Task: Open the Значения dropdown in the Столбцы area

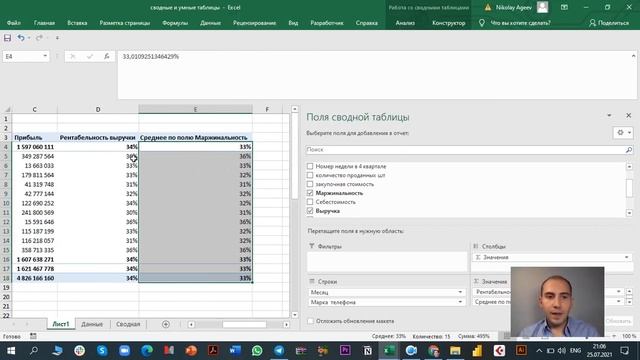Action: point(627,258)
